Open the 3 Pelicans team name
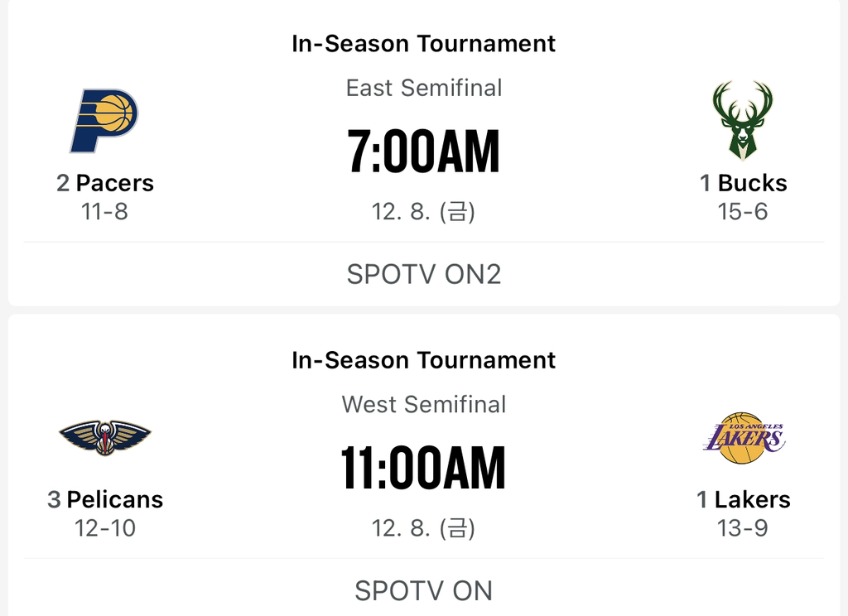The width and height of the screenshot is (848, 616). tap(105, 499)
